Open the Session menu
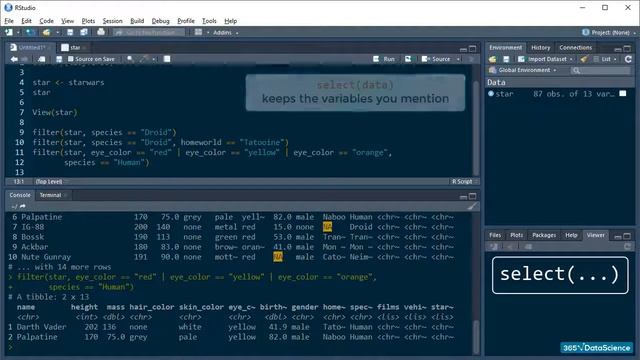This screenshot has width=640, height=360. pos(112,21)
